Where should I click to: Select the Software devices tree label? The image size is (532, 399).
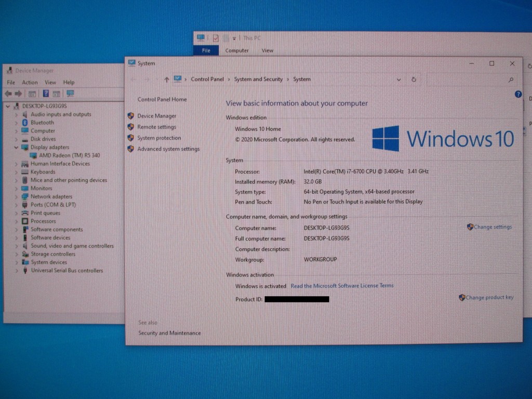click(x=50, y=238)
